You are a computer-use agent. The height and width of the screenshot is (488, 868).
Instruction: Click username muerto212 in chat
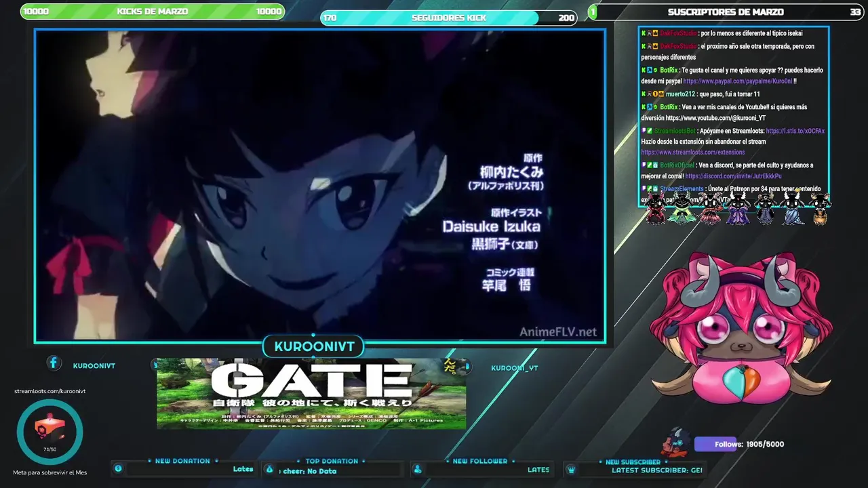tap(680, 94)
